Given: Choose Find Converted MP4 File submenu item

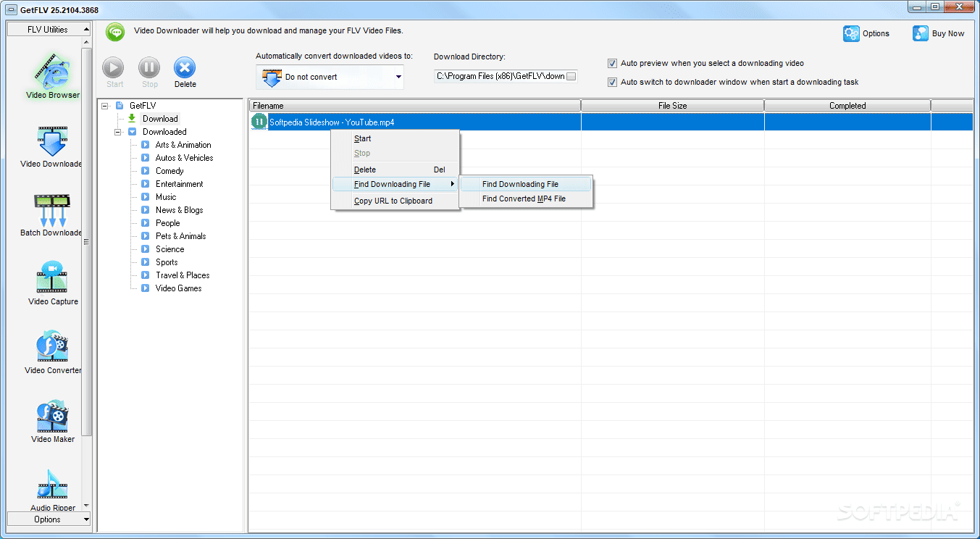Looking at the screenshot, I should coord(524,199).
